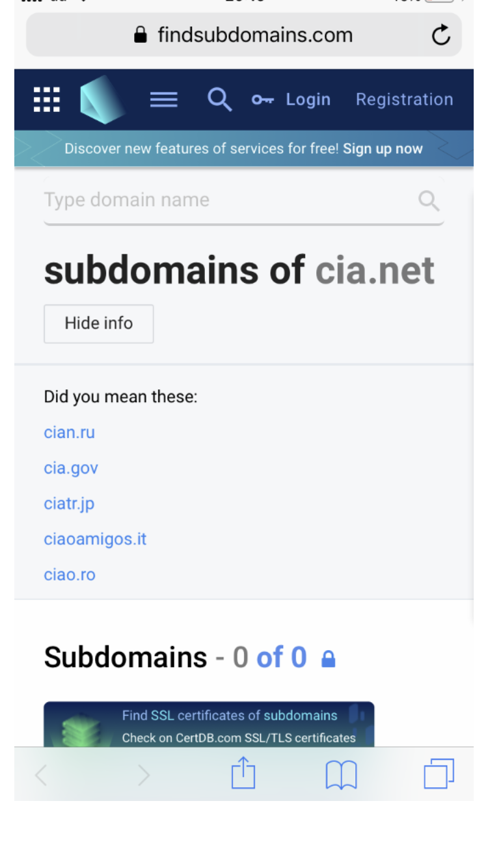The height and width of the screenshot is (868, 488).
Task: Open the apps grid menu icon
Action: (x=47, y=100)
